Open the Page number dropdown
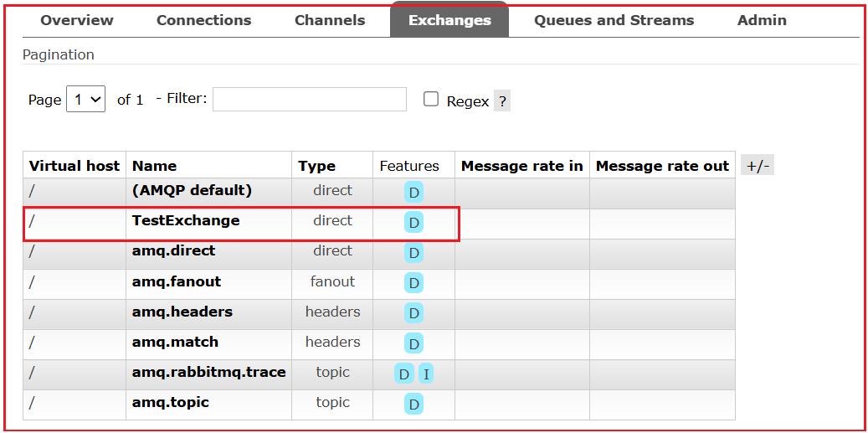Viewport: 868px width, 433px height. pyautogui.click(x=86, y=99)
